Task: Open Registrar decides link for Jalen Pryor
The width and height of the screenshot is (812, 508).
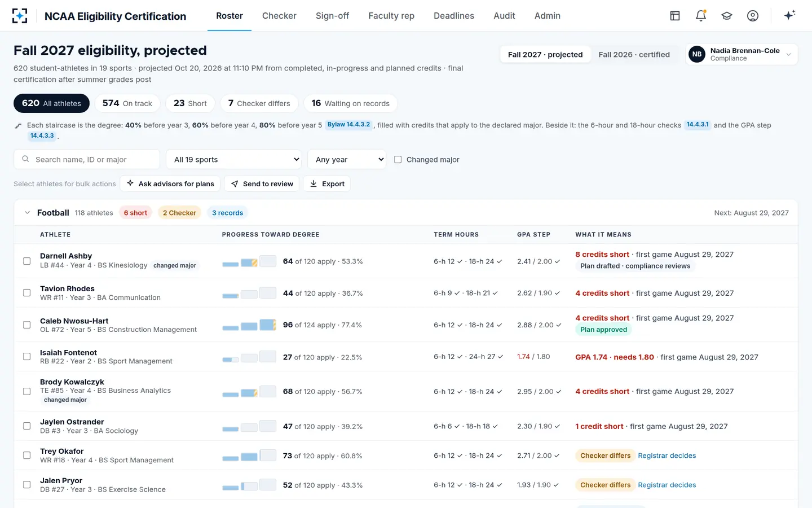Action: click(667, 485)
